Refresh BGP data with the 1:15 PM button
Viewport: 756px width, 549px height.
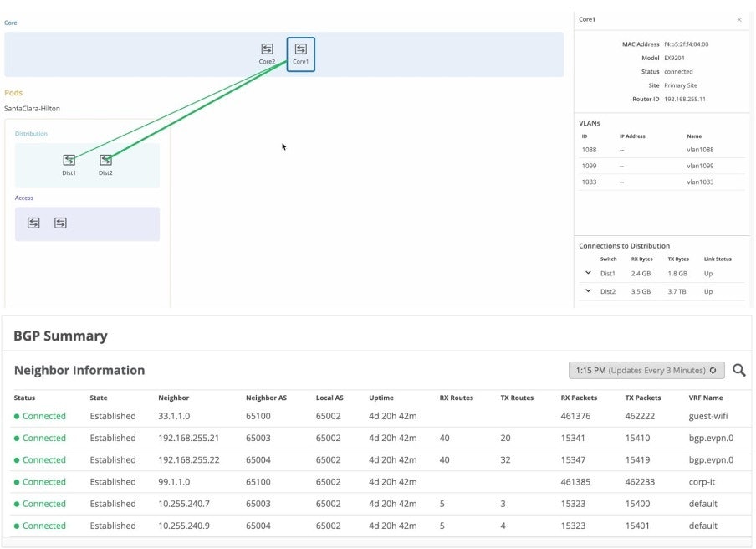coord(646,370)
